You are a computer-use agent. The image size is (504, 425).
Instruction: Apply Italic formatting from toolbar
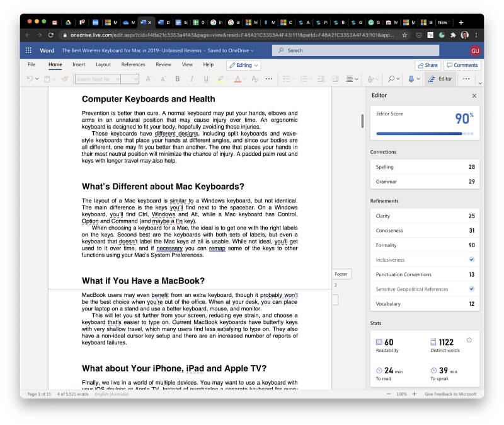(x=192, y=79)
